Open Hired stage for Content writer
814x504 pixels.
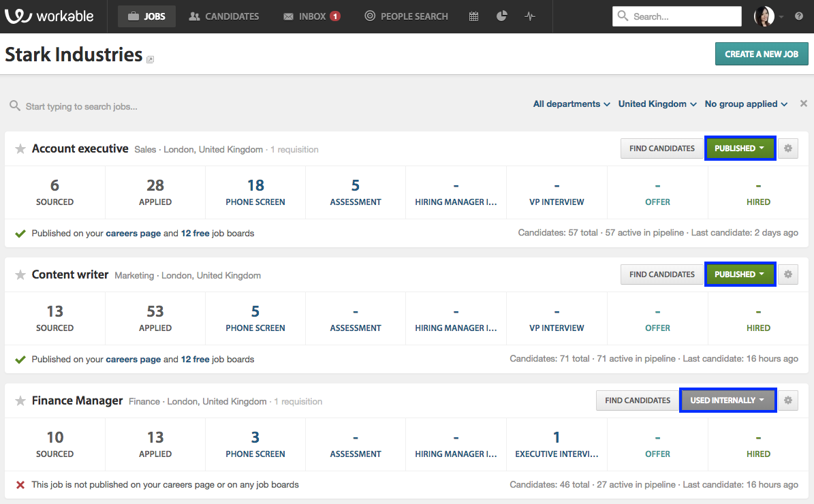[x=758, y=318]
